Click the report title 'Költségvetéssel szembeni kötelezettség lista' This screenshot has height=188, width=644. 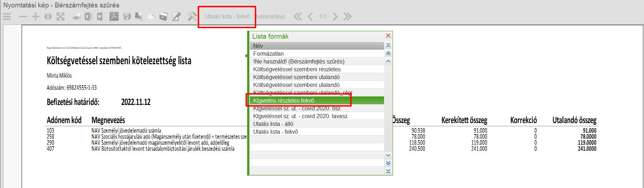click(119, 61)
